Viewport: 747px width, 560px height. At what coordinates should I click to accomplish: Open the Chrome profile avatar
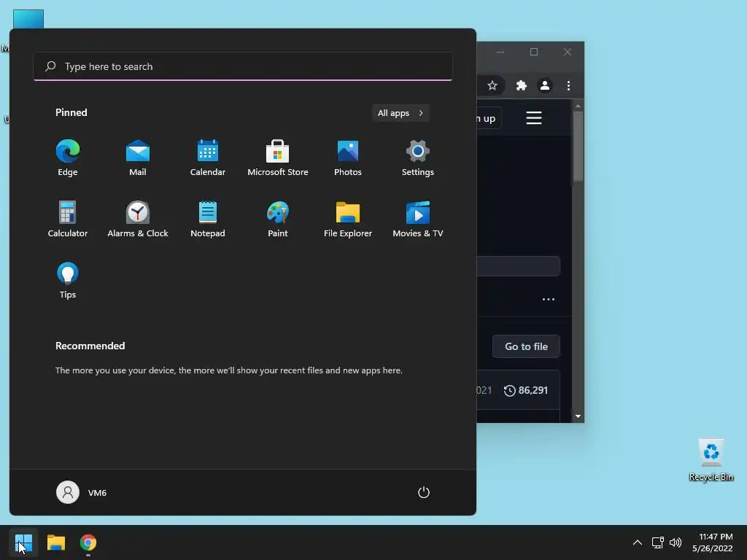click(x=544, y=86)
